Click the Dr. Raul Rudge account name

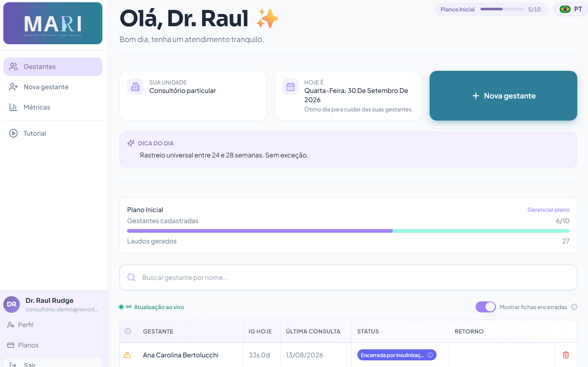coord(49,301)
